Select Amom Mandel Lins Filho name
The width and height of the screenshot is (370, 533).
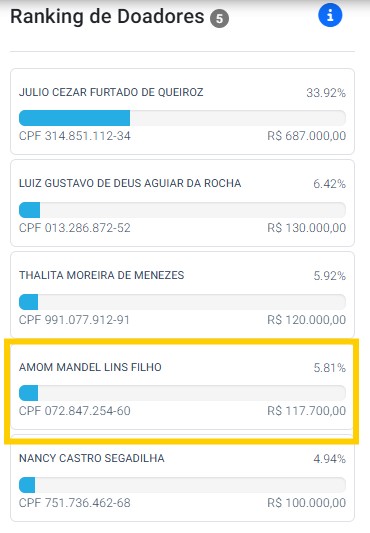[90, 367]
